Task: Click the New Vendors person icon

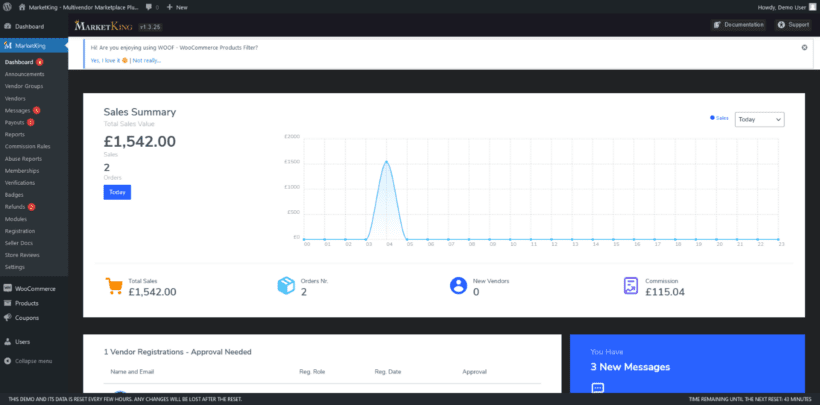Action: (x=458, y=286)
